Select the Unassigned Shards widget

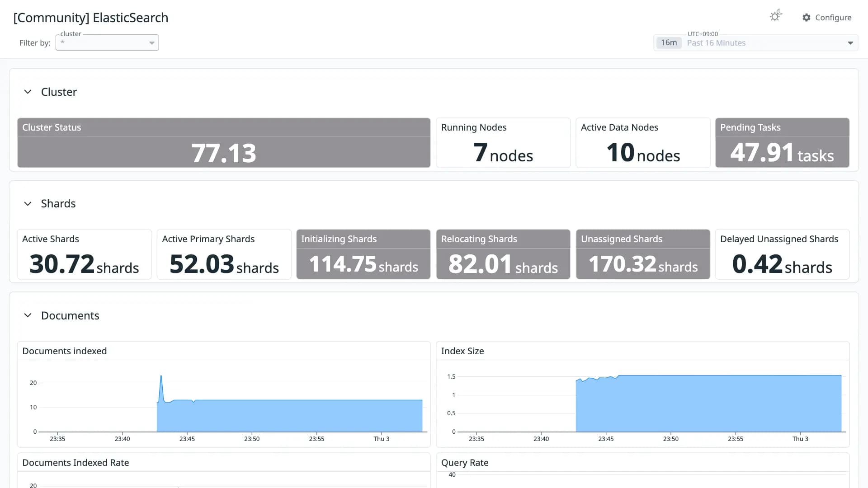(643, 254)
